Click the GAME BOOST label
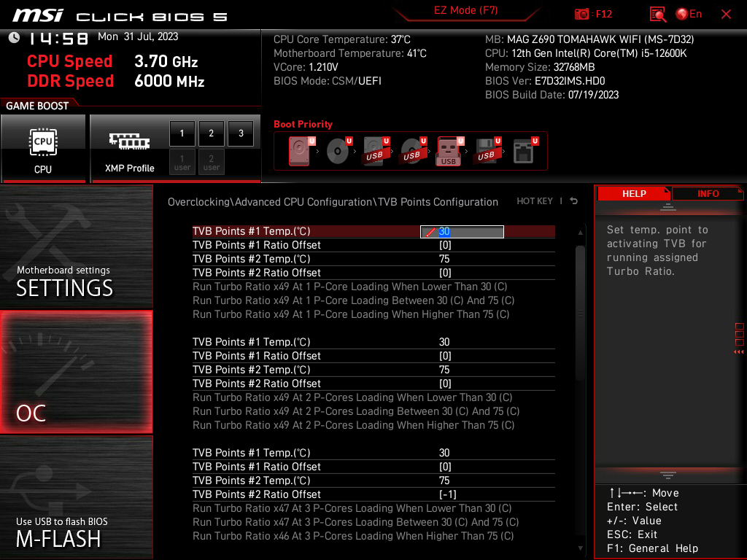Image resolution: width=747 pixels, height=560 pixels. click(x=37, y=106)
